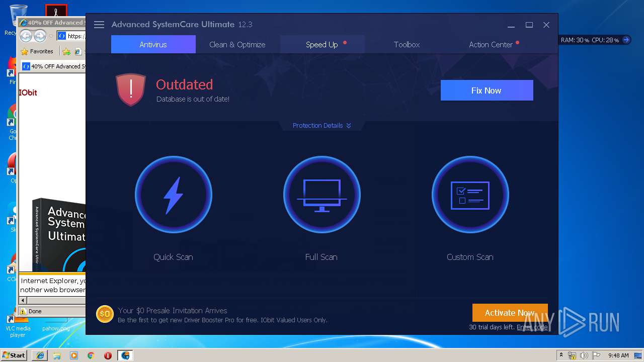Click the Action Center flag tray icon
This screenshot has height=362, width=644.
[x=596, y=355]
